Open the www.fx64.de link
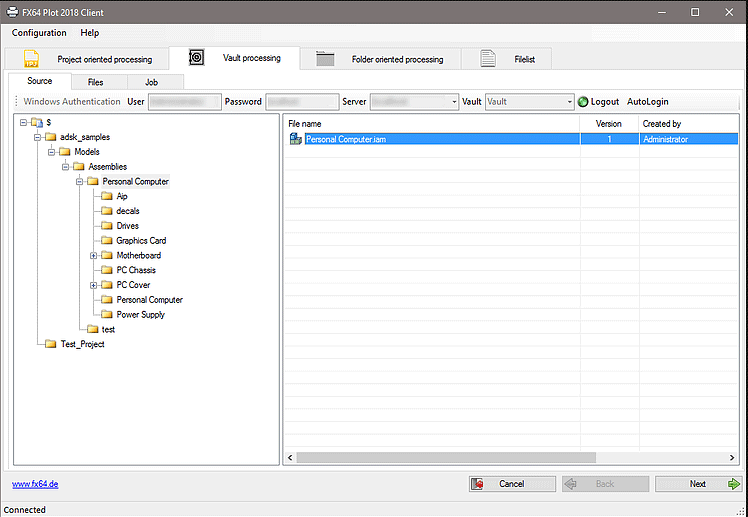 pyautogui.click(x=33, y=484)
